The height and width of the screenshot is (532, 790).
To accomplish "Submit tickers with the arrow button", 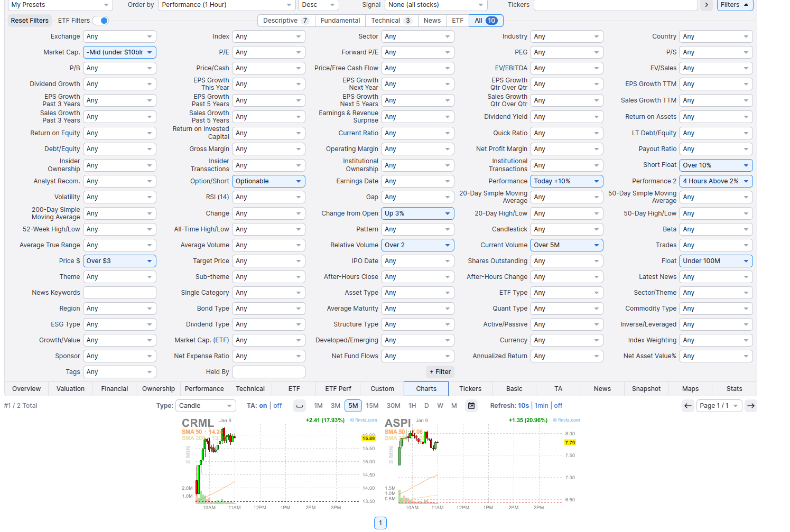I will 707,5.
